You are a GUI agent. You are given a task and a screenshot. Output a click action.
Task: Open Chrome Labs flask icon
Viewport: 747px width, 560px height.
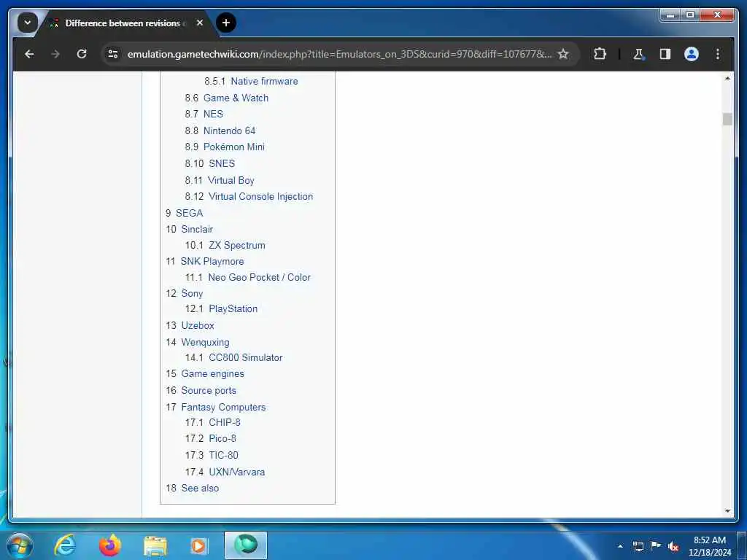point(638,54)
